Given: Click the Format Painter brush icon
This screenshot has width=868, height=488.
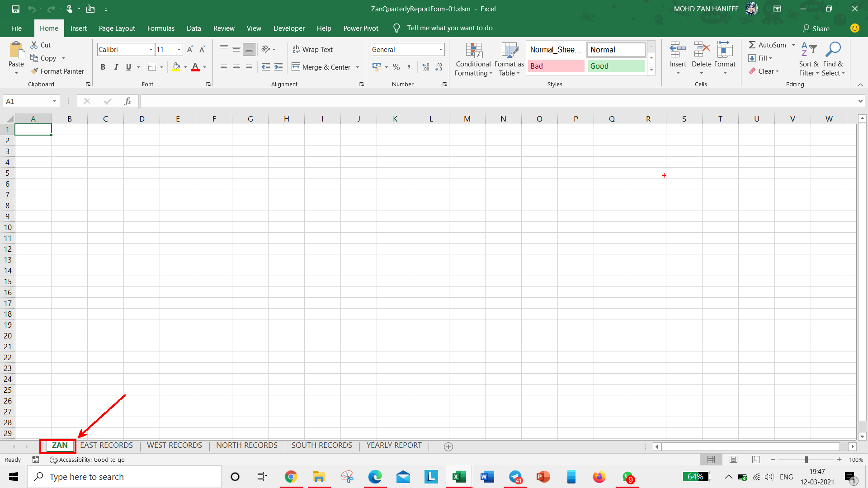Looking at the screenshot, I should [34, 71].
